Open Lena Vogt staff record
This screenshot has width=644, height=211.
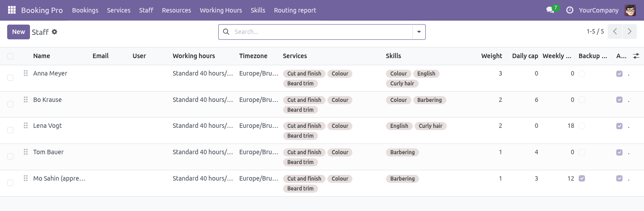coord(47,126)
